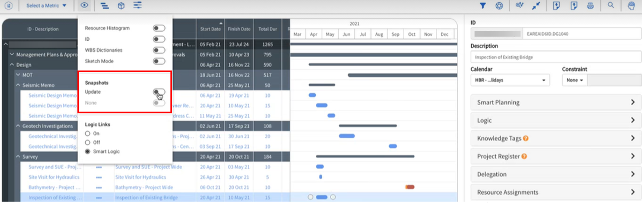Collapse the Management Plans & Approvals group
Image resolution: width=644 pixels, height=203 pixels.
(x=12, y=54)
